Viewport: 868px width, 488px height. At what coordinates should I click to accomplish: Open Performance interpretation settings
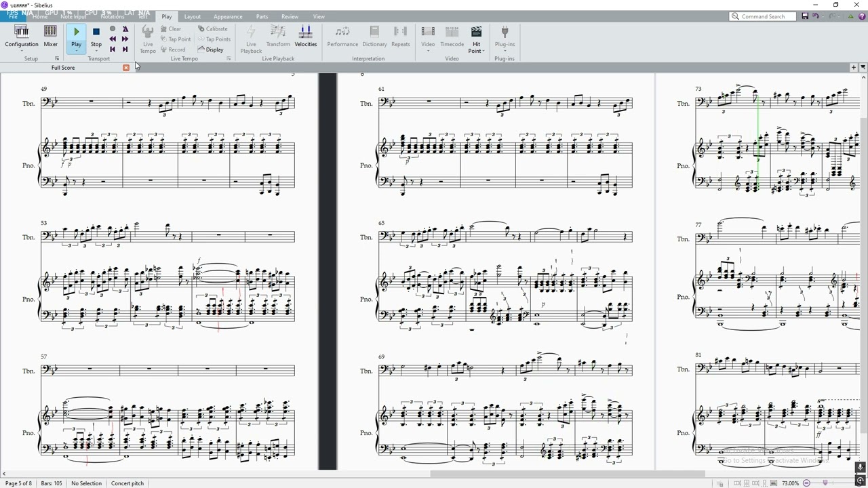click(342, 37)
